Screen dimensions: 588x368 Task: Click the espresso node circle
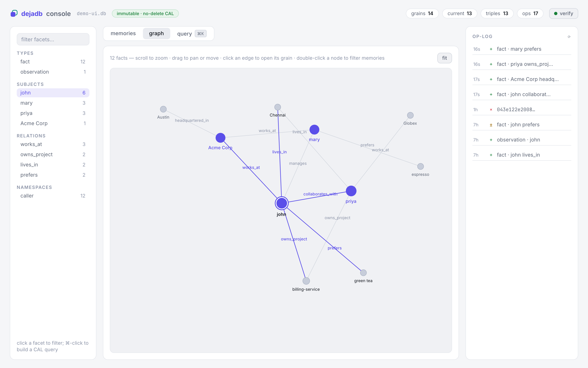tap(420, 166)
